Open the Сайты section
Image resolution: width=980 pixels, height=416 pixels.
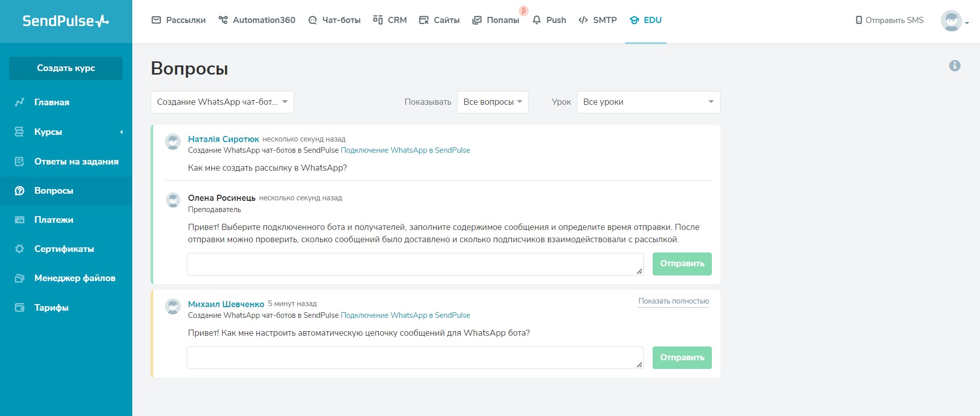click(439, 20)
